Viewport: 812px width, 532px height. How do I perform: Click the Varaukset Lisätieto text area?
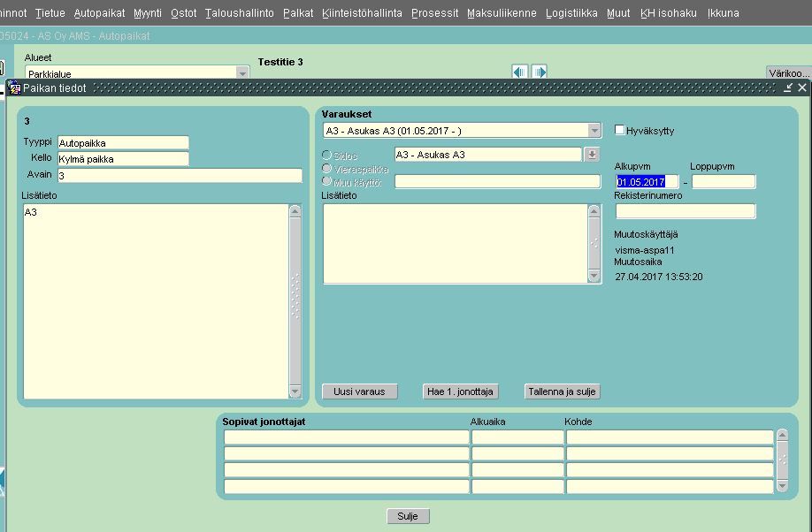(x=456, y=244)
